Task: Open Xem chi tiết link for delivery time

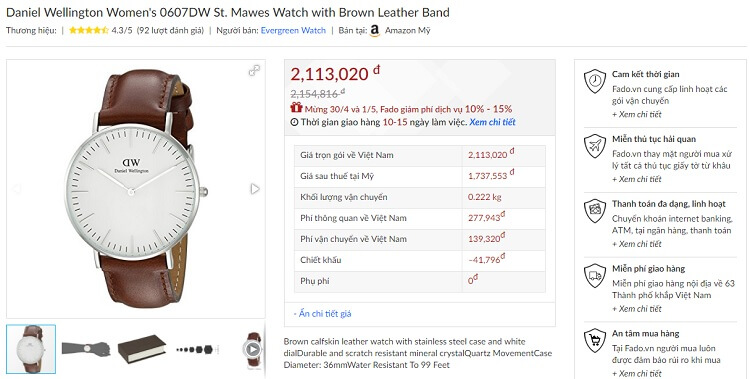Action: coord(492,122)
